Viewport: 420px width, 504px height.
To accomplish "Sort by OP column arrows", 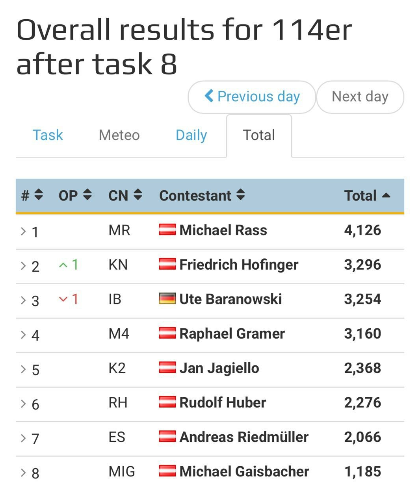I will (x=87, y=195).
